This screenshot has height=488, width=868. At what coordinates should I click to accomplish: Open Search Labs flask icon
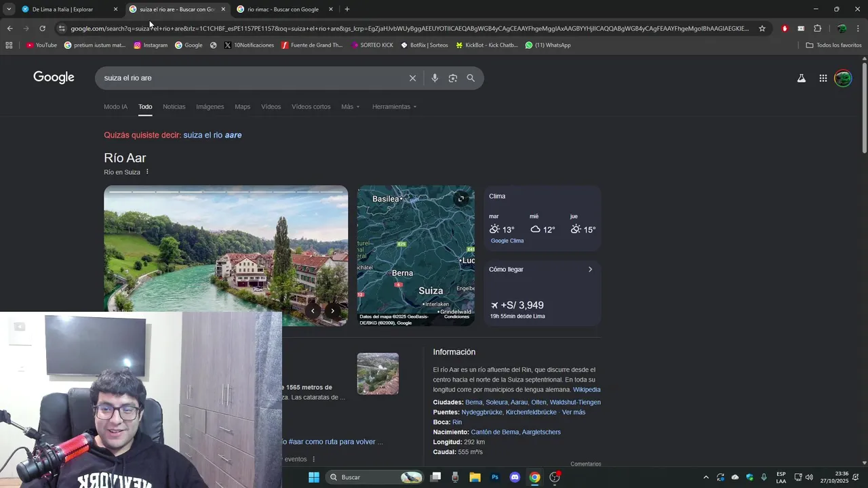[x=802, y=78]
